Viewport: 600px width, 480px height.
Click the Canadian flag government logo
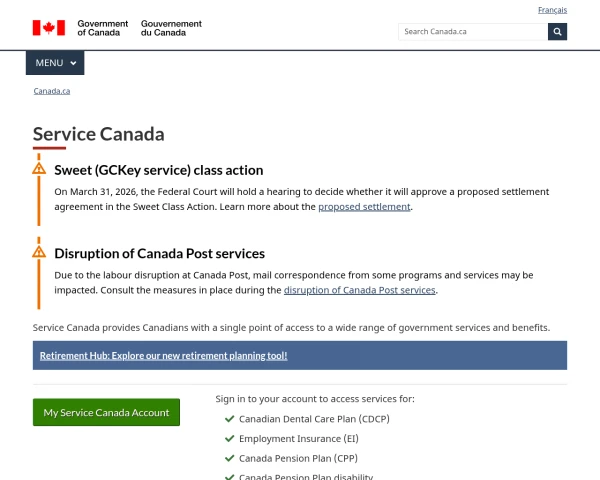[49, 28]
